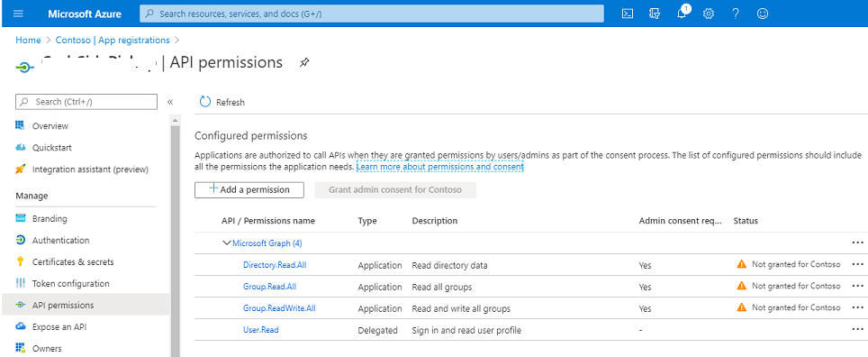Click the Description column header
This screenshot has width=868, height=357.
[x=435, y=221]
